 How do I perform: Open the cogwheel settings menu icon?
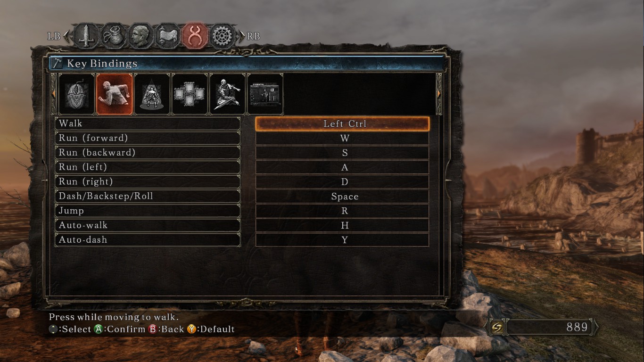point(223,36)
